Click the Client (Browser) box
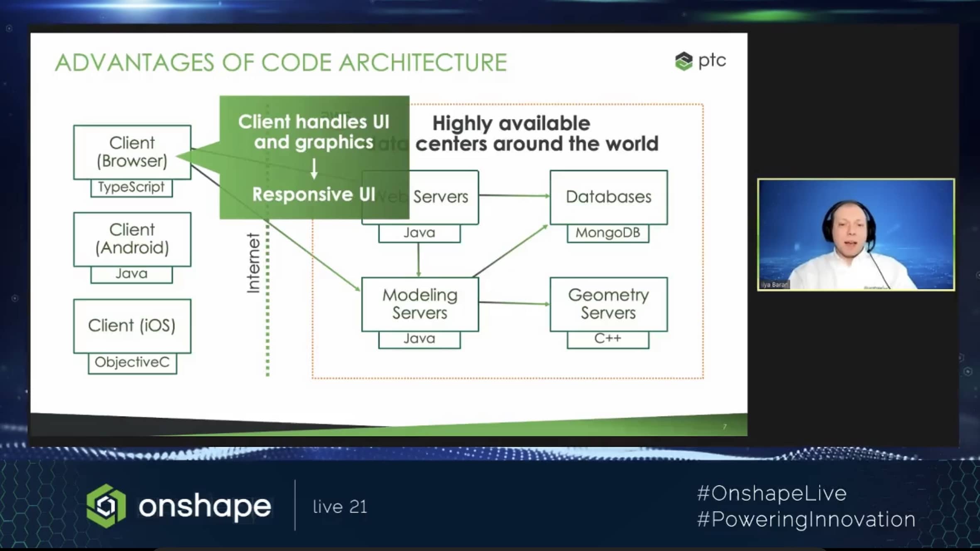The image size is (980, 551). tap(132, 152)
